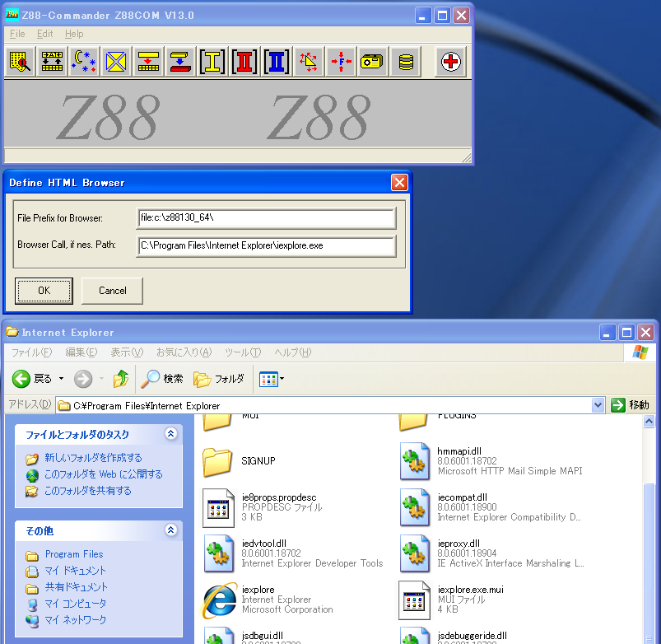
Task: Open the Help menu in Z88-Commander
Action: pos(74,34)
